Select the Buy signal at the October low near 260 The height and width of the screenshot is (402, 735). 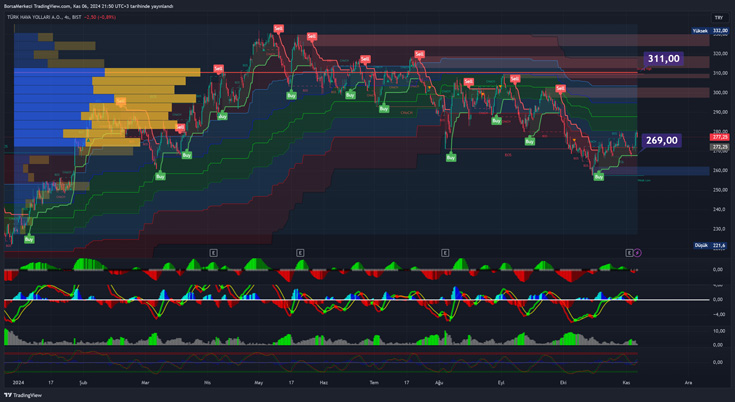(599, 177)
